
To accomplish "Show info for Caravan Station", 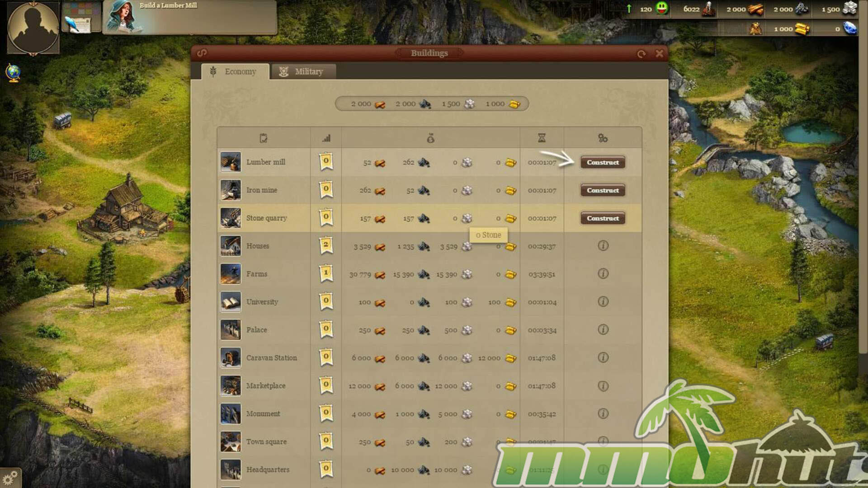I will (603, 358).
